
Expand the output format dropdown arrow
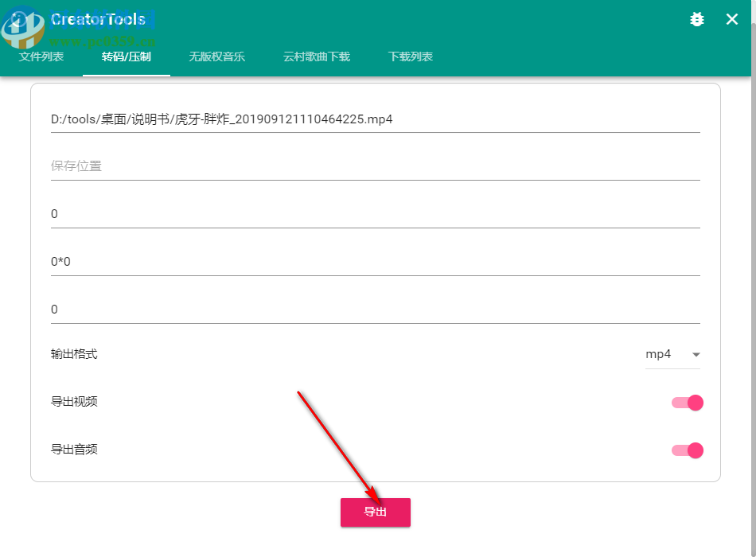pyautogui.click(x=696, y=355)
